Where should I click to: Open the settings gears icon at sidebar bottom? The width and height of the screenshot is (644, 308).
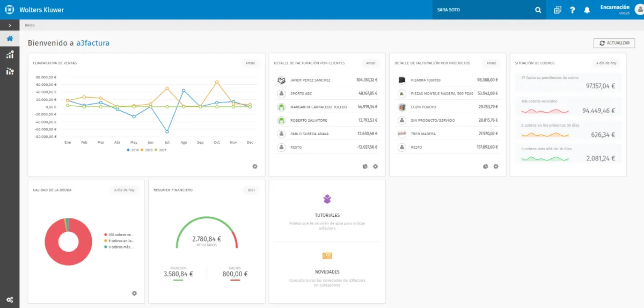10,299
